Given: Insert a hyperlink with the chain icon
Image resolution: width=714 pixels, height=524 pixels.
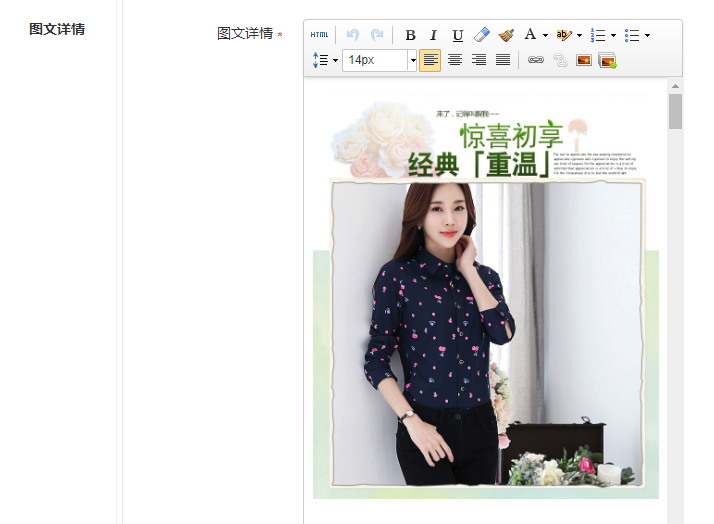Looking at the screenshot, I should point(536,61).
